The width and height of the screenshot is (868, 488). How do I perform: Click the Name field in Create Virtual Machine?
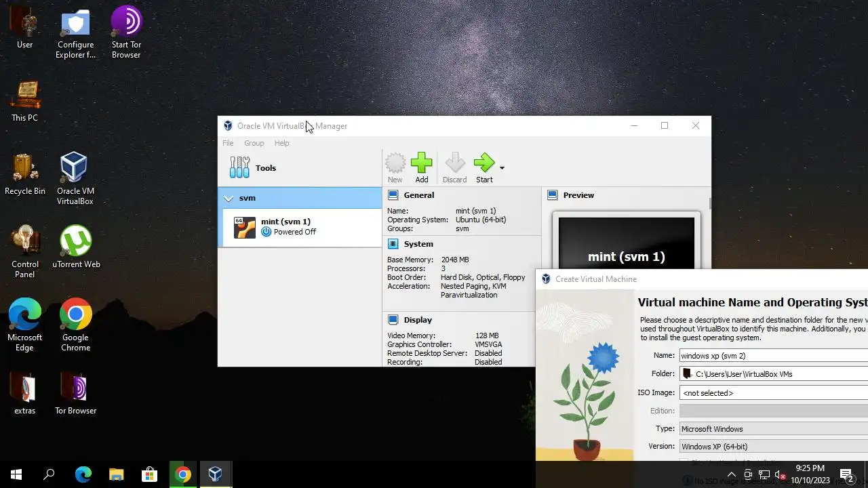tap(773, 356)
